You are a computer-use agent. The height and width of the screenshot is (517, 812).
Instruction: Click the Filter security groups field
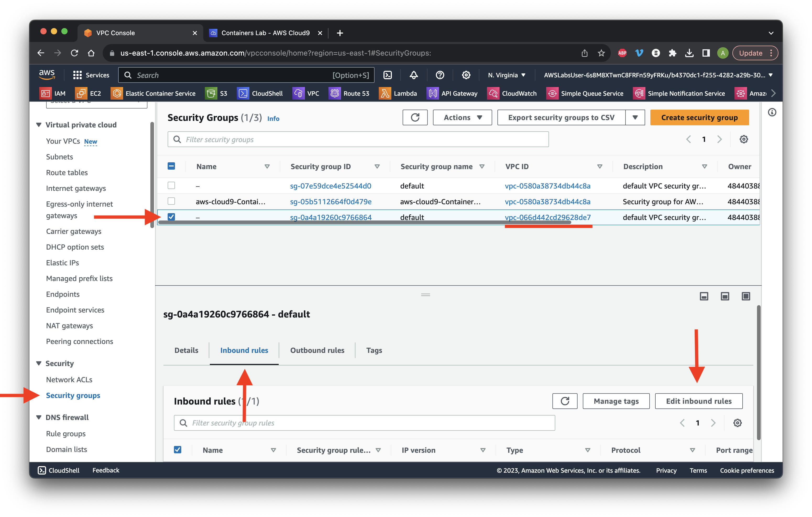coord(358,139)
